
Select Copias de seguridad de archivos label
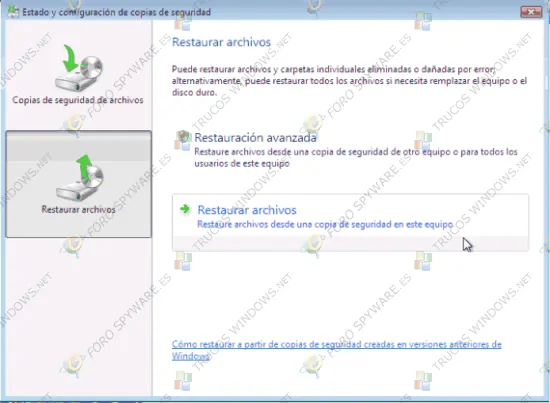point(78,100)
